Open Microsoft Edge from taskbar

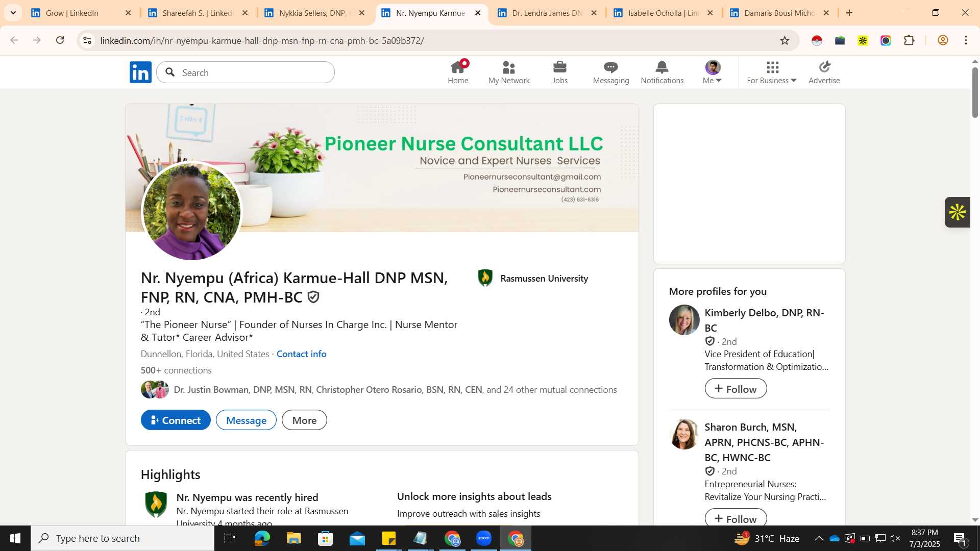point(262,538)
